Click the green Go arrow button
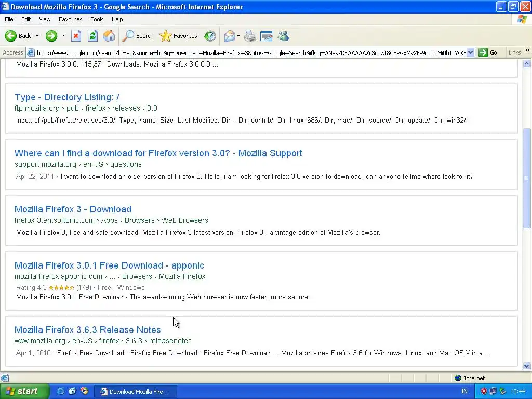 pos(488,52)
